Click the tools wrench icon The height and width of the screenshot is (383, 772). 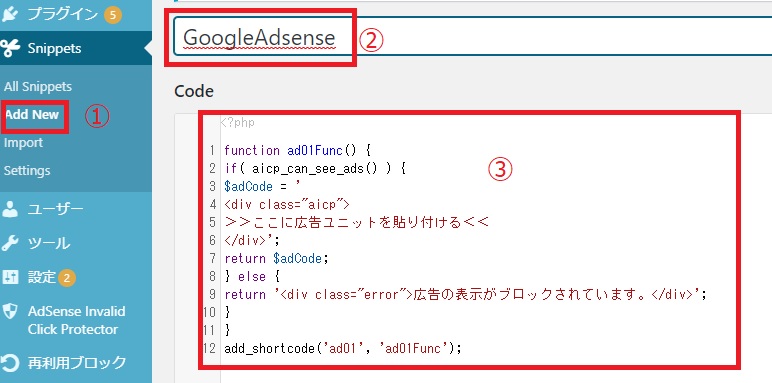[10, 243]
